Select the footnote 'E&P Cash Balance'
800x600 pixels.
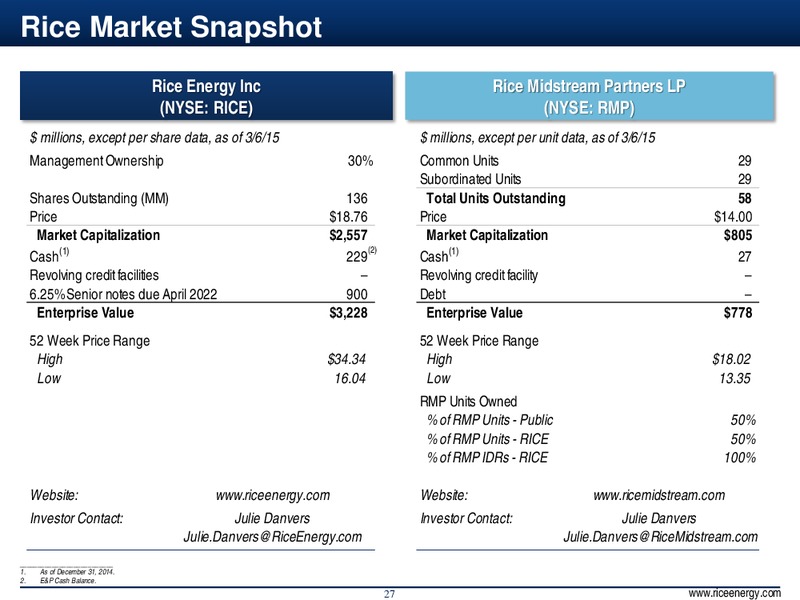point(68,581)
